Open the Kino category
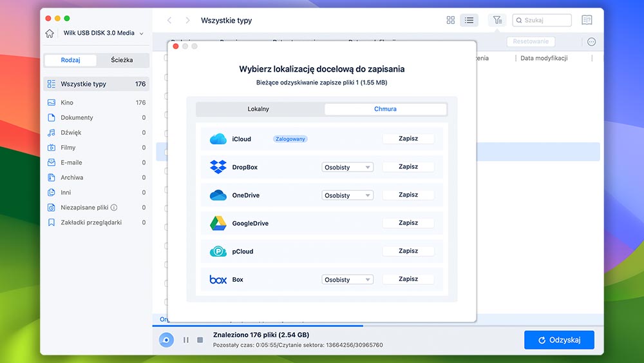This screenshot has height=363, width=644. click(x=96, y=103)
